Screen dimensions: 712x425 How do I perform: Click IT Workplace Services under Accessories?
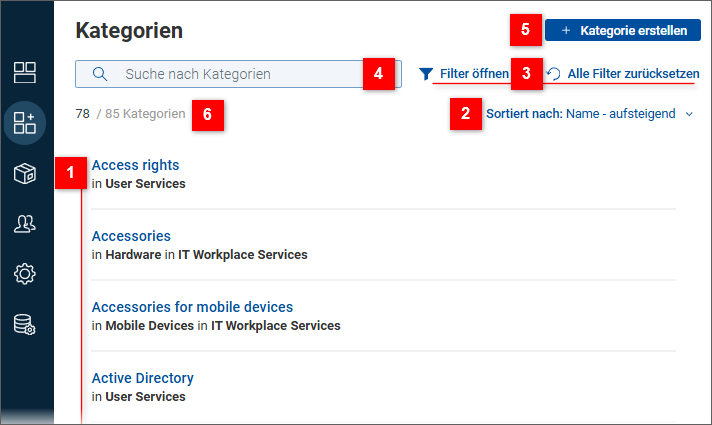tap(242, 255)
